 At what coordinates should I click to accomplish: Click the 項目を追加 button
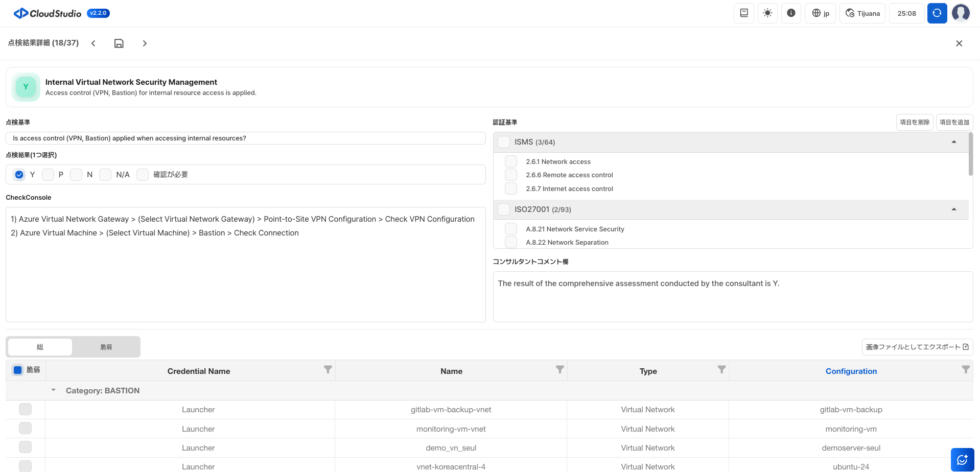click(954, 123)
